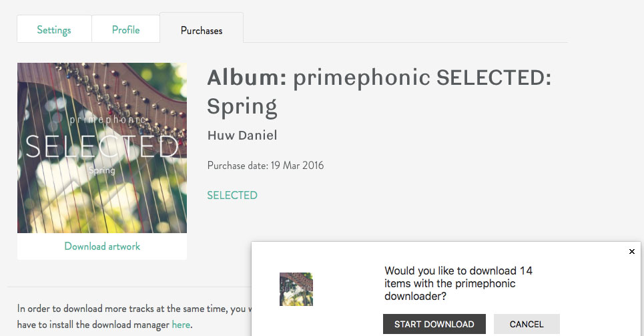This screenshot has width=644, height=336.
Task: Open artist Huw Daniel
Action: [242, 136]
